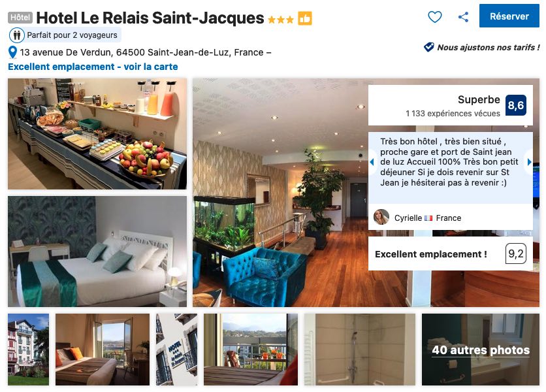Click the price-match tag icon
546x392 pixels.
point(428,47)
